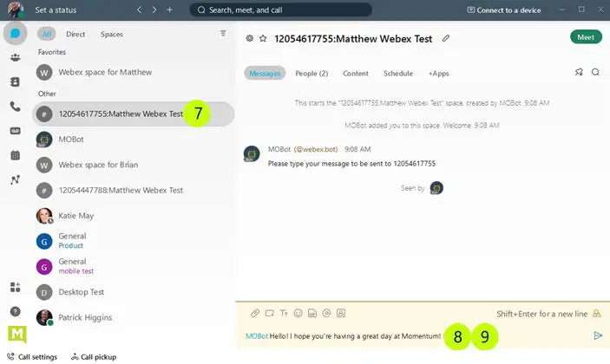Click the Search, meet, and call field
The height and width of the screenshot is (364, 610).
(280, 10)
